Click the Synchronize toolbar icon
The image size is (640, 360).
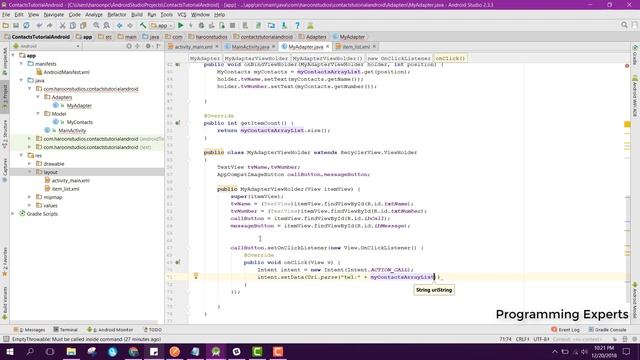tap(26, 25)
